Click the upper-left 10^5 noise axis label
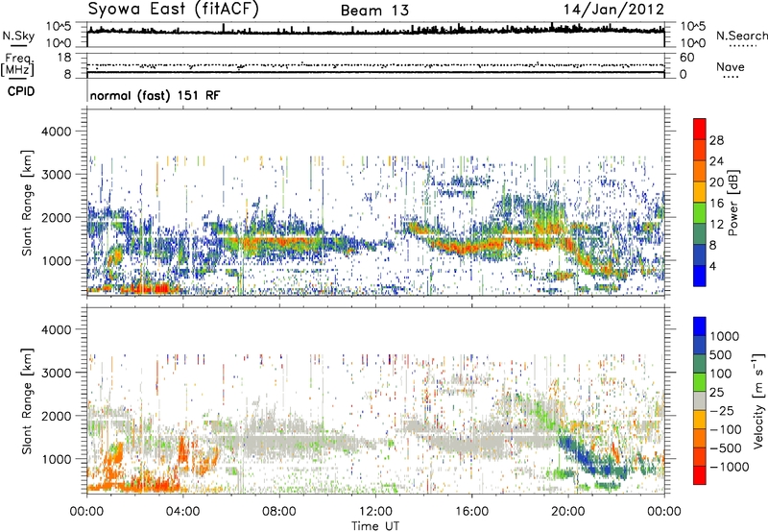The width and height of the screenshot is (768, 532). point(59,26)
